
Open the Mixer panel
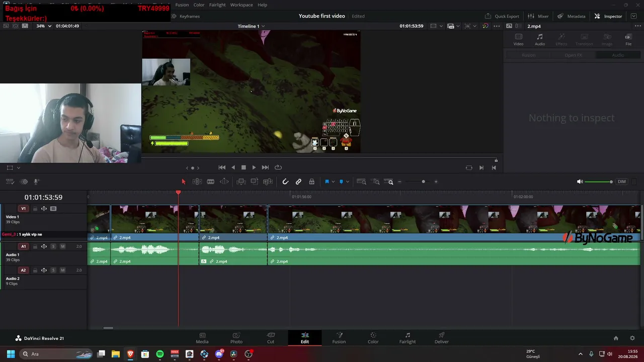(538, 16)
